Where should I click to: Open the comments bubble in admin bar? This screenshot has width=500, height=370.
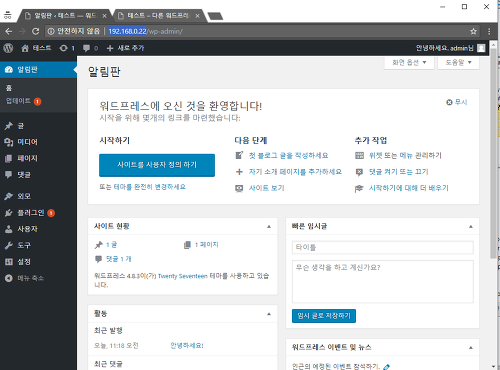click(90, 48)
